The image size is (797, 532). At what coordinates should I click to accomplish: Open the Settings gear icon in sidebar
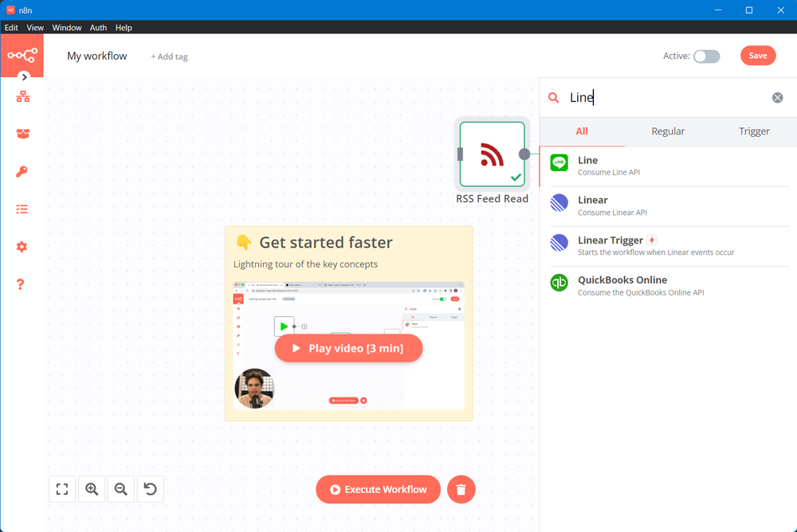[x=22, y=247]
